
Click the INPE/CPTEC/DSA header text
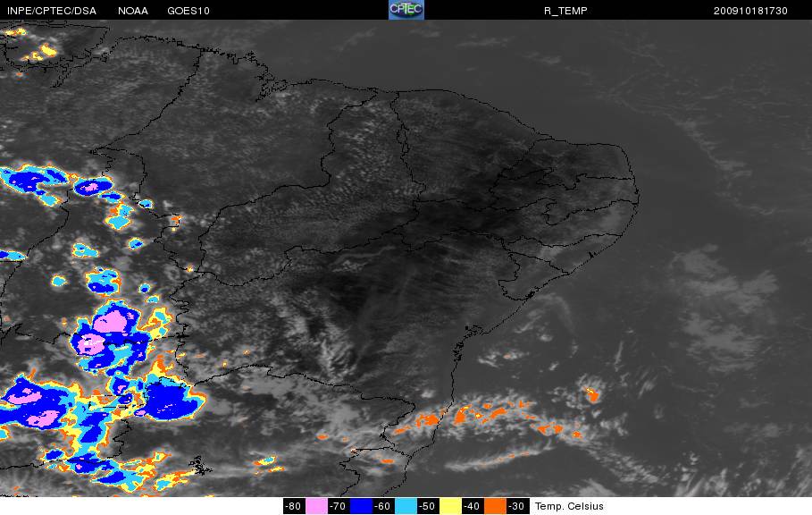[x=52, y=11]
